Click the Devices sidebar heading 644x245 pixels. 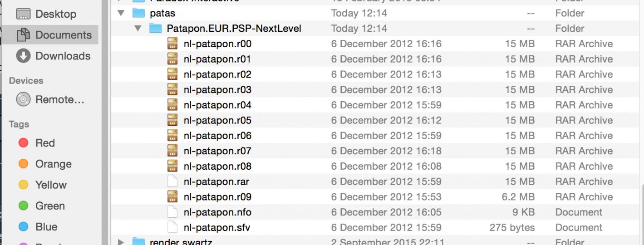26,81
